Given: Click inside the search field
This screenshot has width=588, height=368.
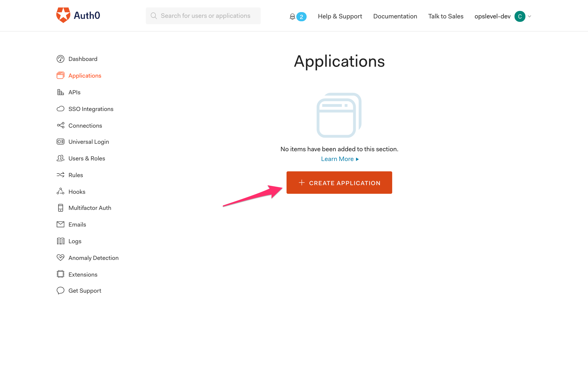Looking at the screenshot, I should [x=203, y=16].
